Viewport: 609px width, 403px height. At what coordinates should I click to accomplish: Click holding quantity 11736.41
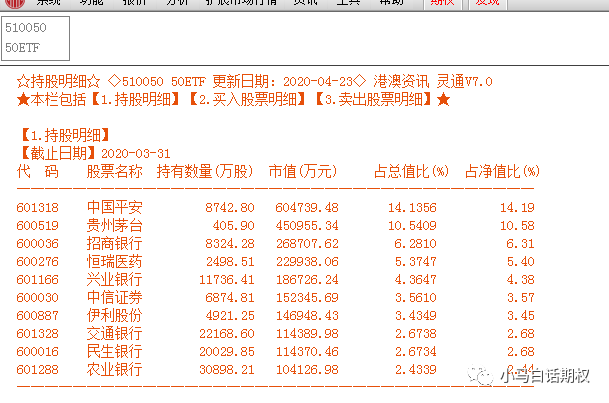pos(227,280)
